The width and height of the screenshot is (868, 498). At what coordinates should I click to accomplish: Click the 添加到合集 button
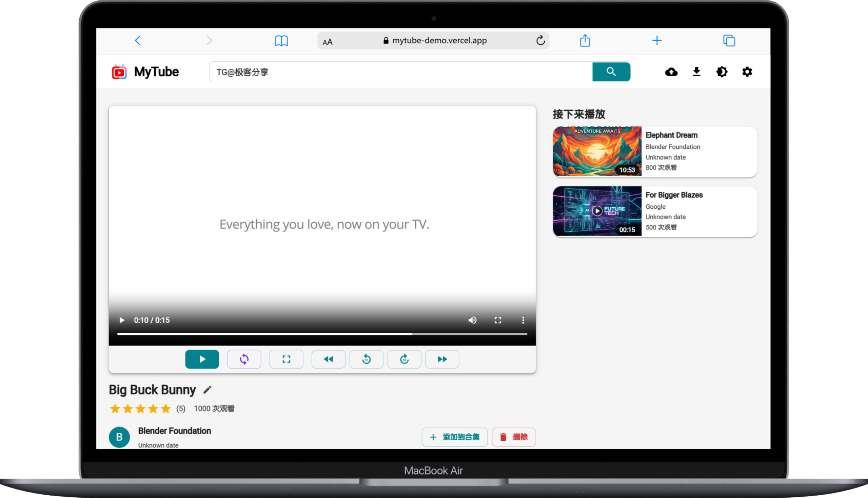pos(455,437)
